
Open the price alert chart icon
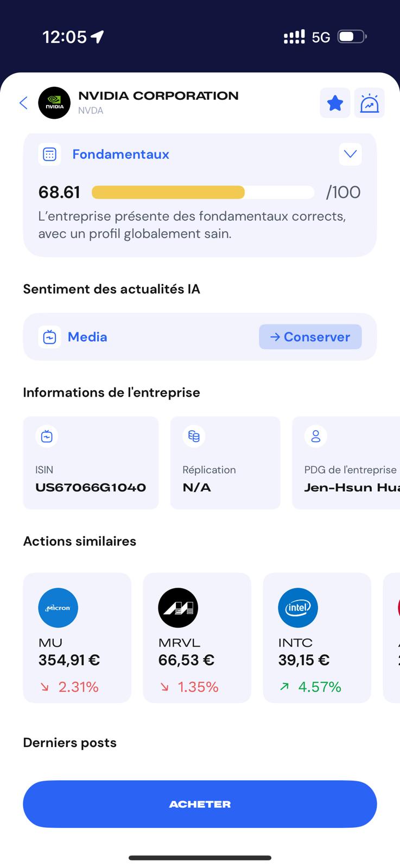[370, 103]
